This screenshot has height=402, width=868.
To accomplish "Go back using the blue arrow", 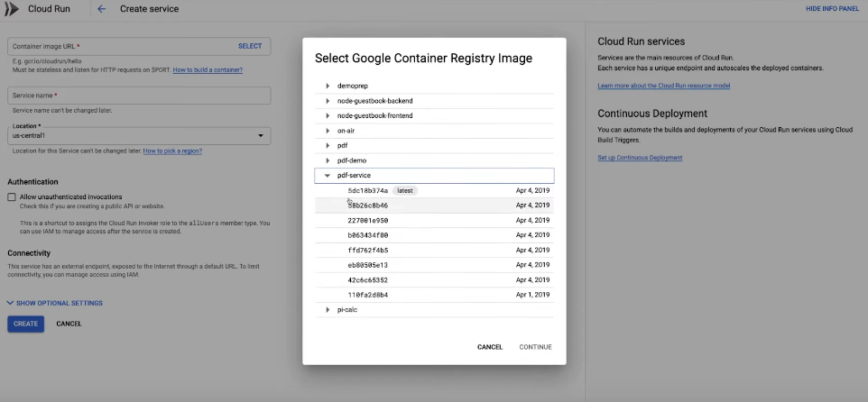I will tap(101, 9).
